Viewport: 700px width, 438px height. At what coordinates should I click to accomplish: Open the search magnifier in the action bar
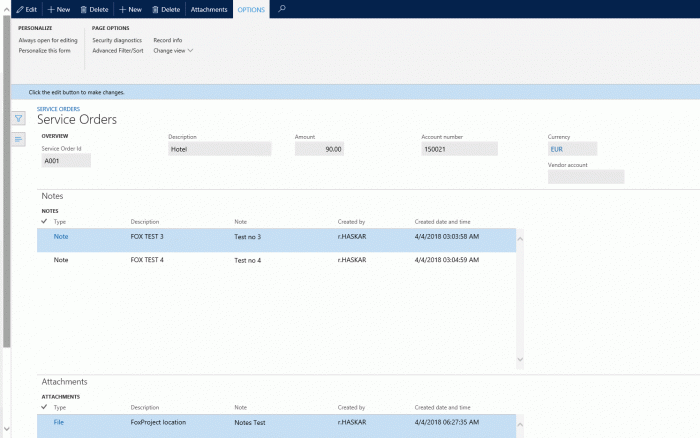282,9
